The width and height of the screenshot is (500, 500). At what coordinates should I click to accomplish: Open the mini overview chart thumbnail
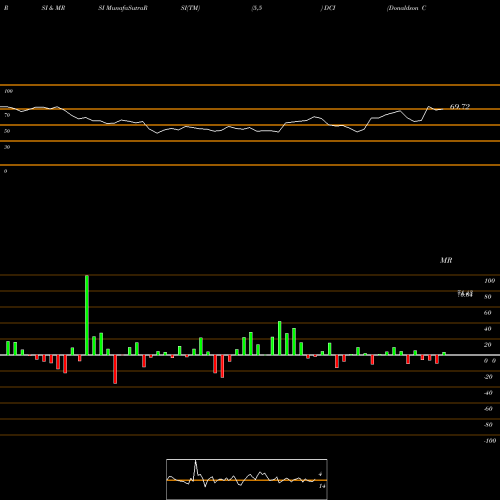click(247, 479)
